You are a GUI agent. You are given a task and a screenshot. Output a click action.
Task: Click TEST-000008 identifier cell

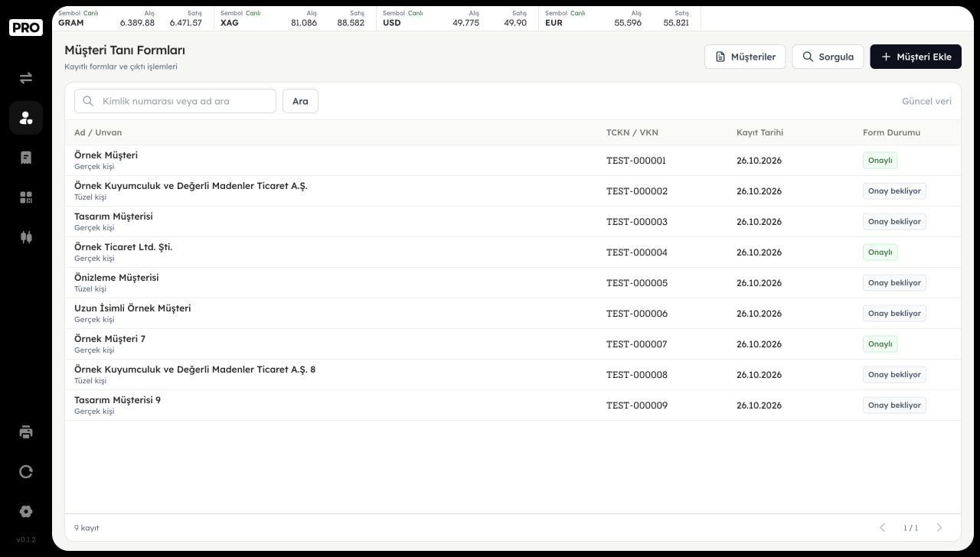click(x=637, y=375)
